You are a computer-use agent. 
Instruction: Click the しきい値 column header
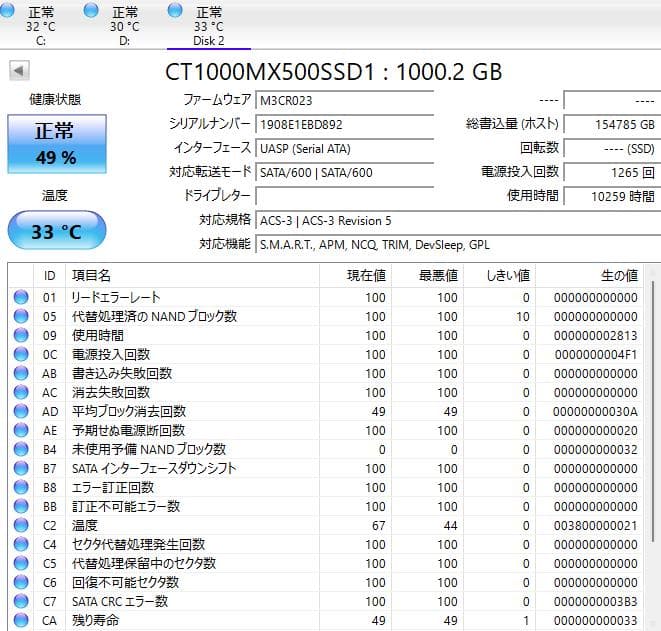[x=500, y=276]
